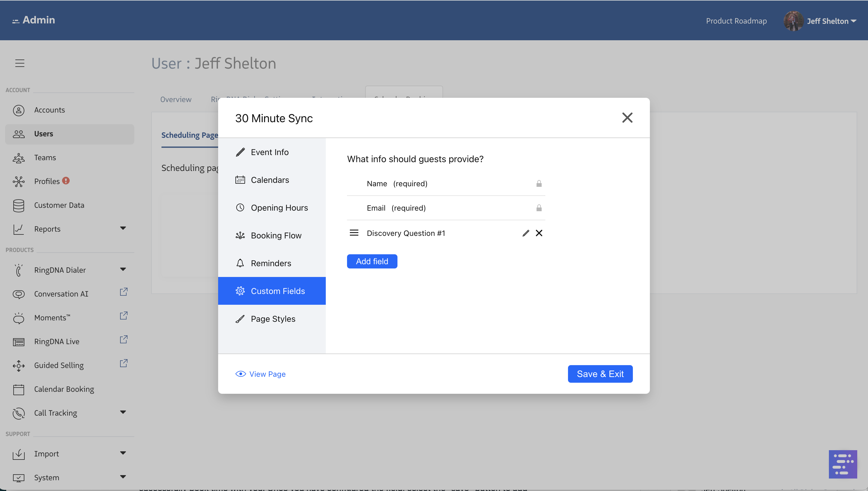Click the Add field button
Image resolution: width=868 pixels, height=491 pixels.
[x=372, y=261]
